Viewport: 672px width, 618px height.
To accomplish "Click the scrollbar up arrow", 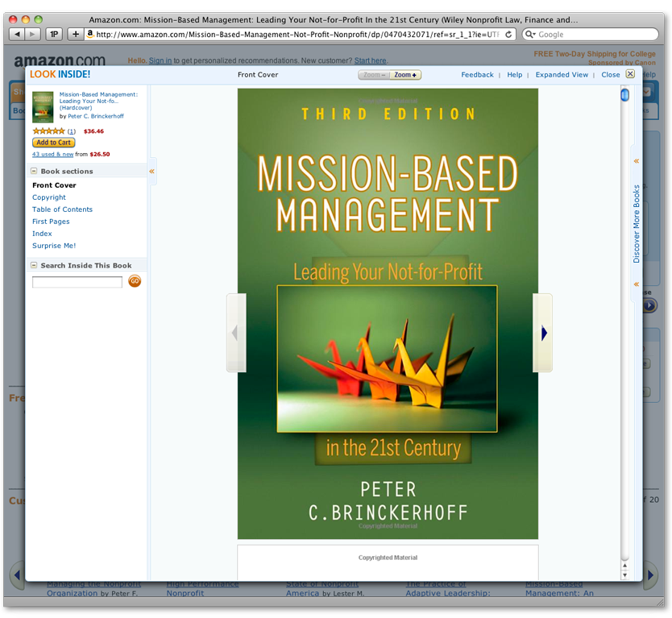I will click(x=624, y=566).
